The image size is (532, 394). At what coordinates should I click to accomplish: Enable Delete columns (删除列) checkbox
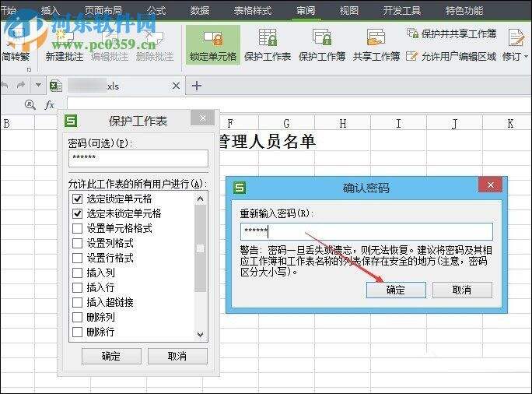78,317
